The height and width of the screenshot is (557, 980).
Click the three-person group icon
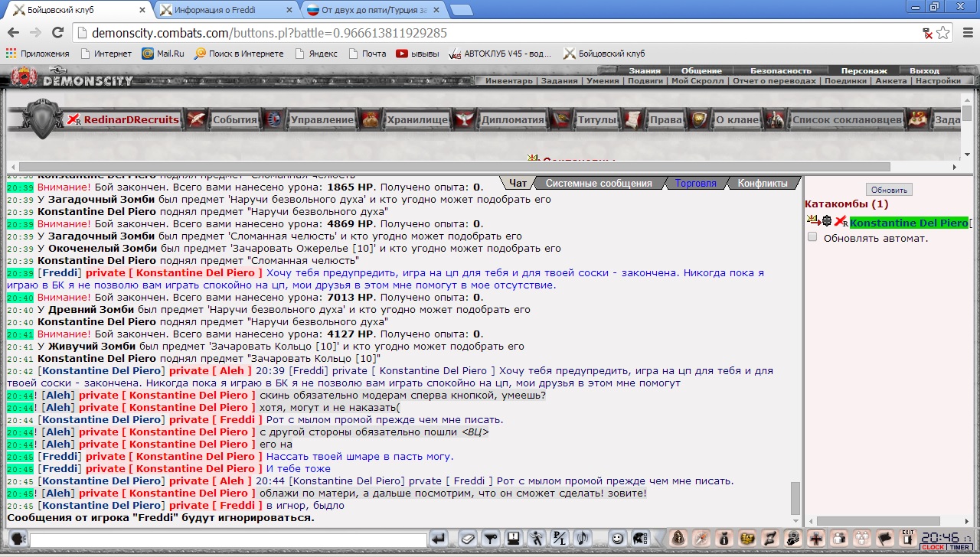tap(863, 538)
